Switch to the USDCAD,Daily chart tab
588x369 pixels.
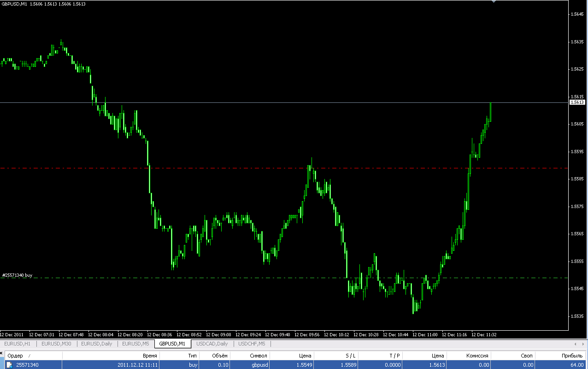212,344
